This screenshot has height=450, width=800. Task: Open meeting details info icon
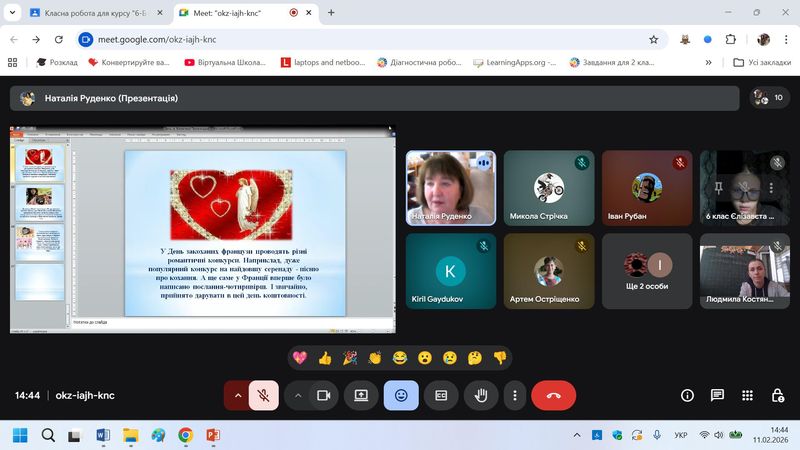click(x=687, y=395)
